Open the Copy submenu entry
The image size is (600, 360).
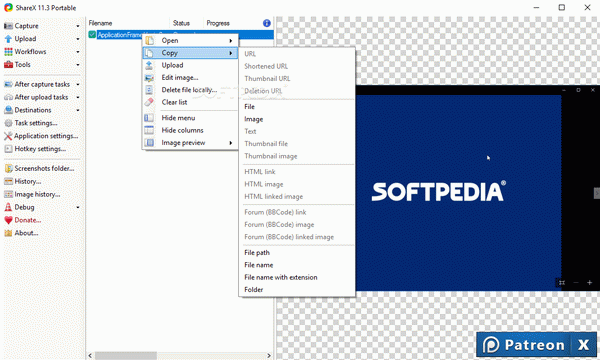tap(190, 53)
